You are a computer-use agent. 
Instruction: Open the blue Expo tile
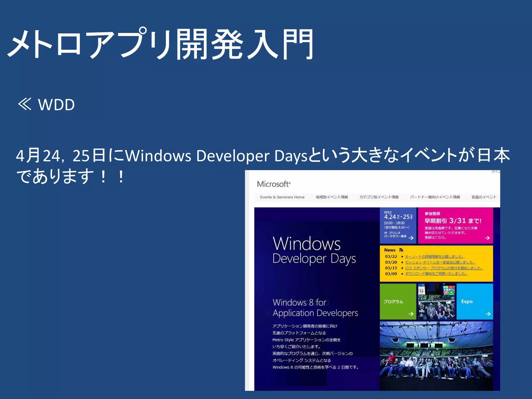point(475,302)
